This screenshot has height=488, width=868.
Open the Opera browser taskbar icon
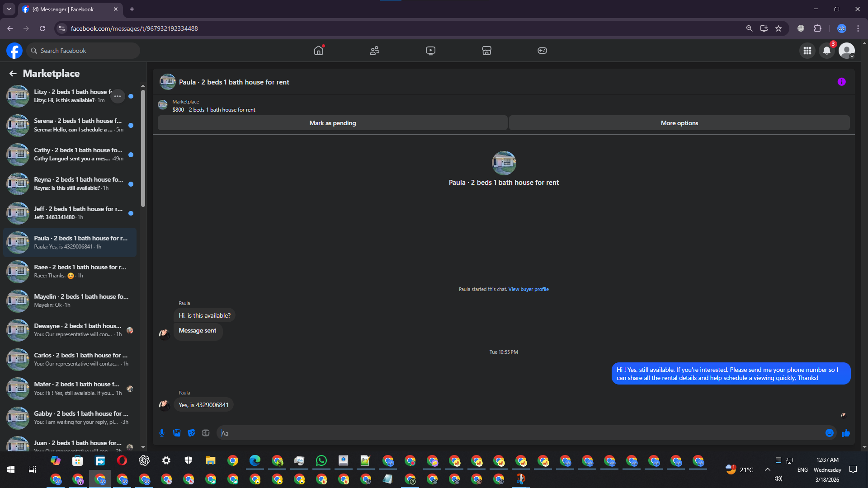[x=122, y=460]
